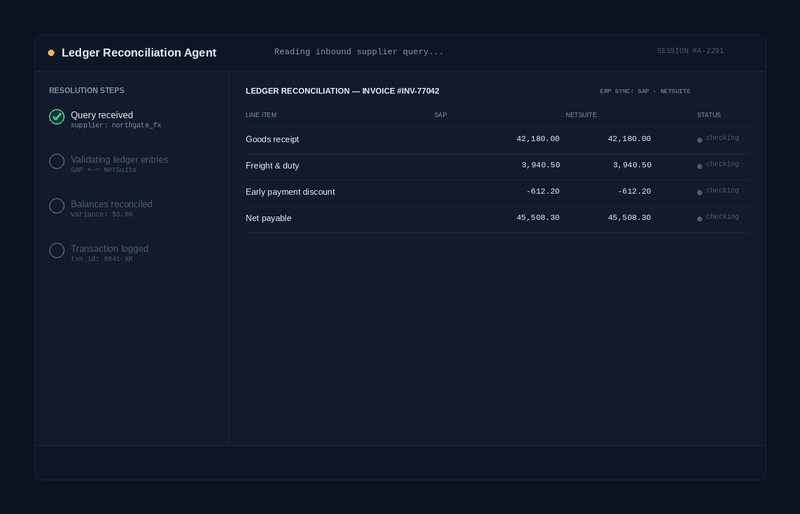Click the green checkmark for Query received
Image resolution: width=800 pixels, height=514 pixels.
click(57, 117)
